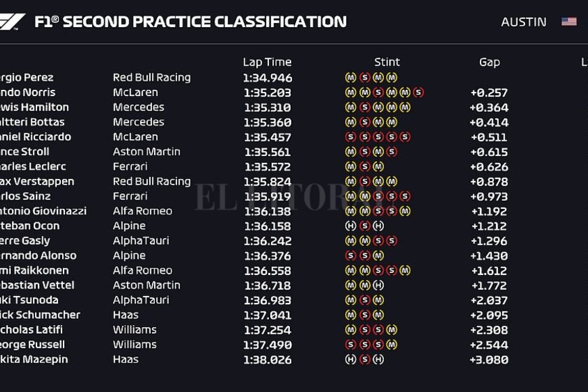Select Max Verstappen's lap time 1:35.824
The image size is (588, 392).
[x=267, y=182]
